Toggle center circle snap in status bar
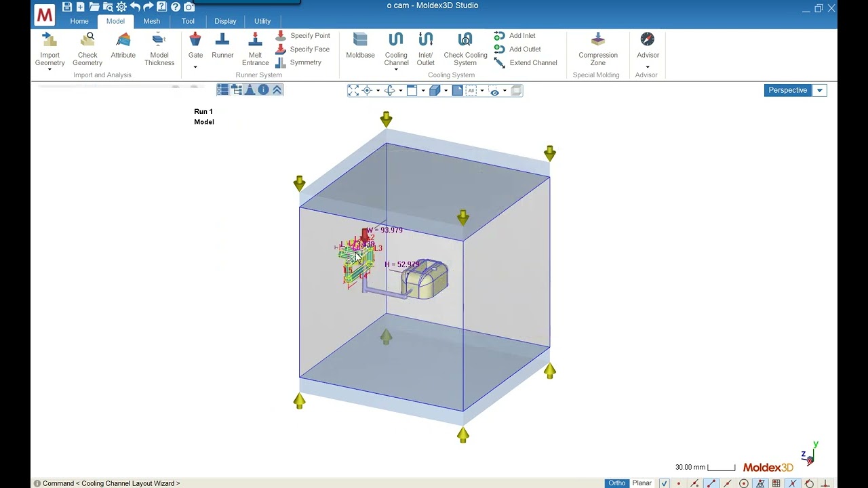 click(744, 483)
